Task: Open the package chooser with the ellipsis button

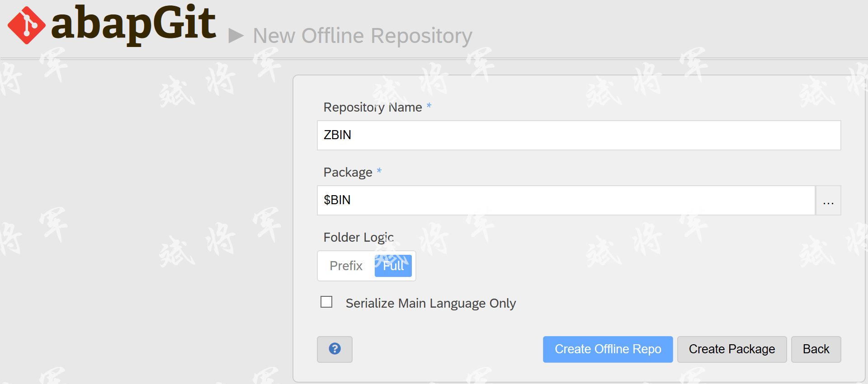Action: [x=828, y=200]
